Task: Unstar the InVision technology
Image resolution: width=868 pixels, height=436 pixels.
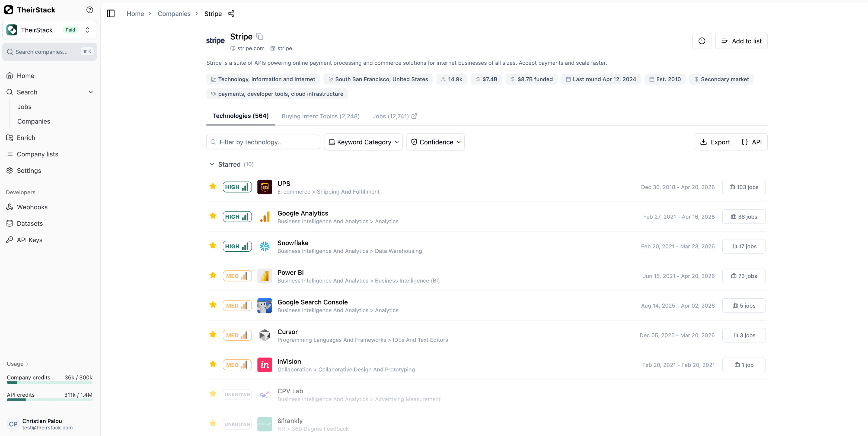Action: point(213,364)
